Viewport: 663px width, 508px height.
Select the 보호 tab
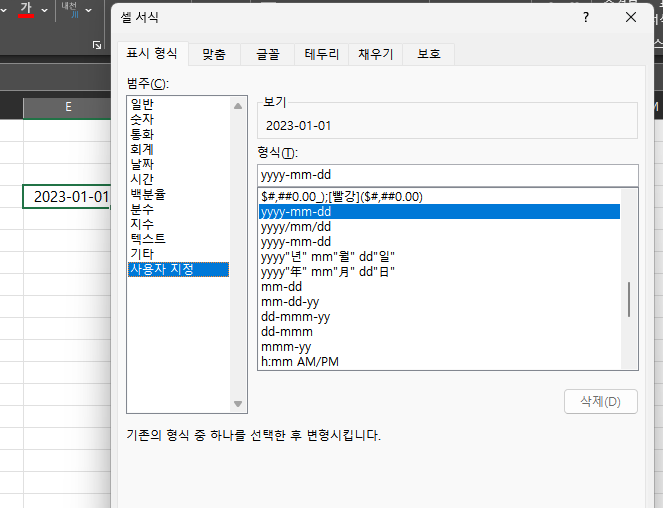pyautogui.click(x=429, y=55)
